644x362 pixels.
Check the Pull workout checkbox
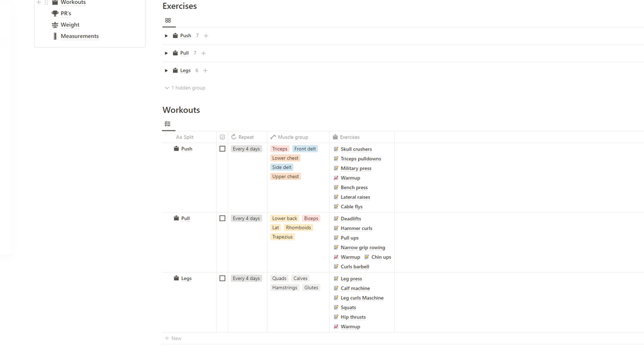(x=222, y=218)
